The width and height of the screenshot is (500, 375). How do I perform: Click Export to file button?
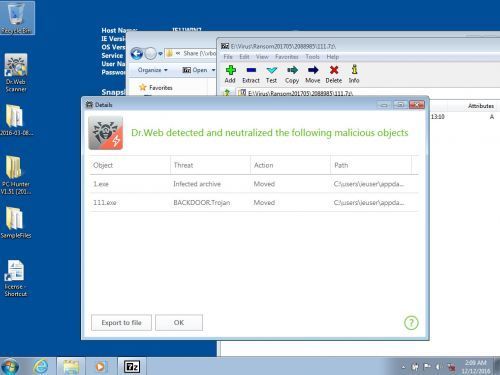click(121, 323)
